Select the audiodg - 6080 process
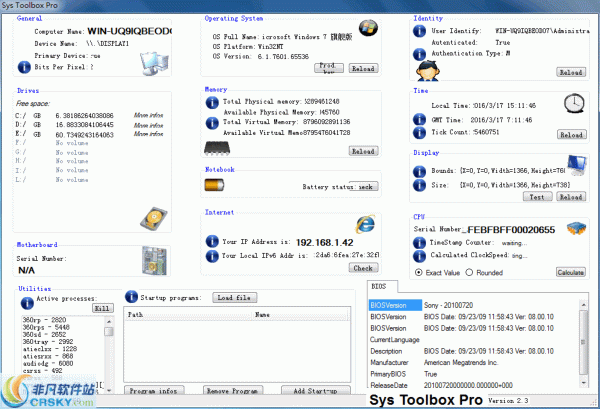 (x=48, y=363)
